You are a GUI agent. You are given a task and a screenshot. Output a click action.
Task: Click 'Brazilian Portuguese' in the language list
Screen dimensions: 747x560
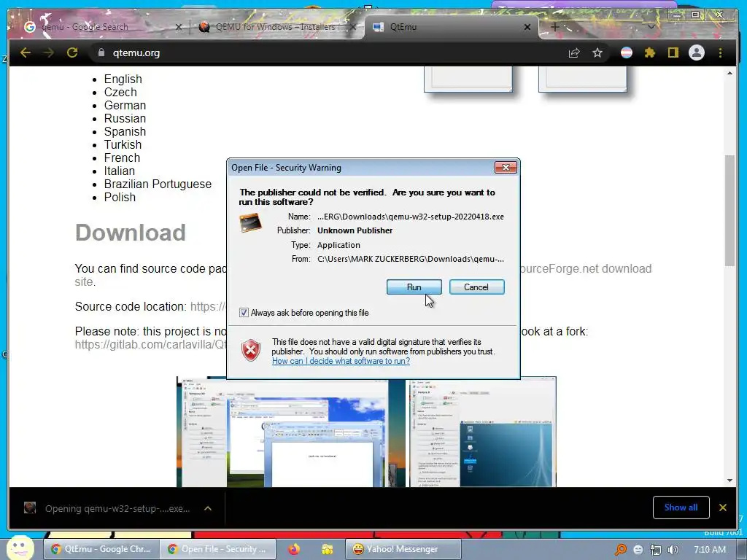[158, 184]
